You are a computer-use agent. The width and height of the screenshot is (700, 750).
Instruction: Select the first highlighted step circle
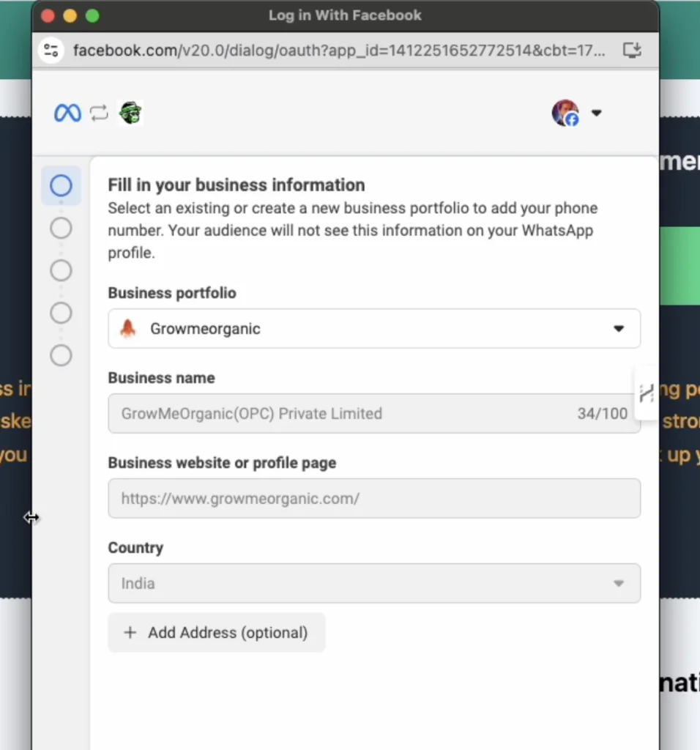click(62, 185)
